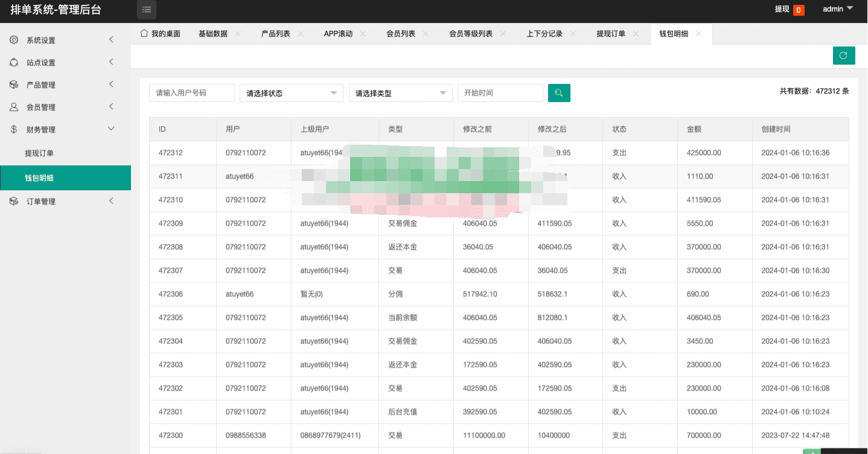Viewport: 868px width, 454px height.
Task: Open the 请选择类型 dropdown
Action: click(400, 93)
